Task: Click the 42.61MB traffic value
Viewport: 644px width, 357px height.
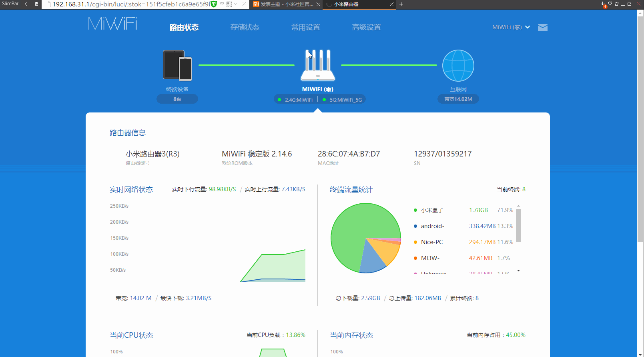Action: [481, 258]
